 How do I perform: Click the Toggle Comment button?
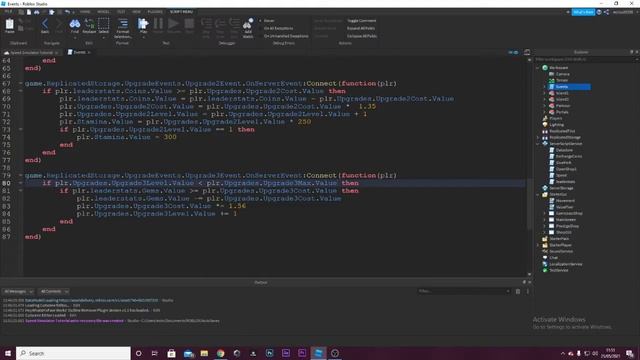pyautogui.click(x=362, y=21)
